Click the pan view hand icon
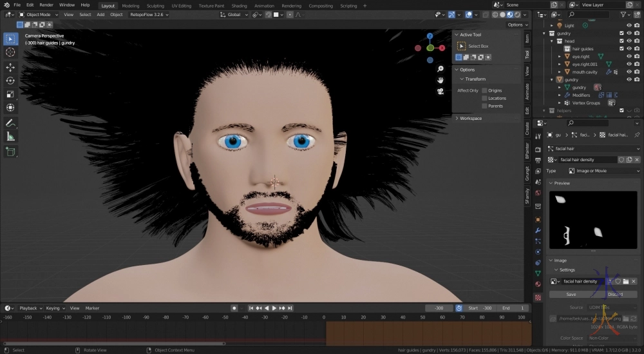The width and height of the screenshot is (644, 354). tap(440, 80)
